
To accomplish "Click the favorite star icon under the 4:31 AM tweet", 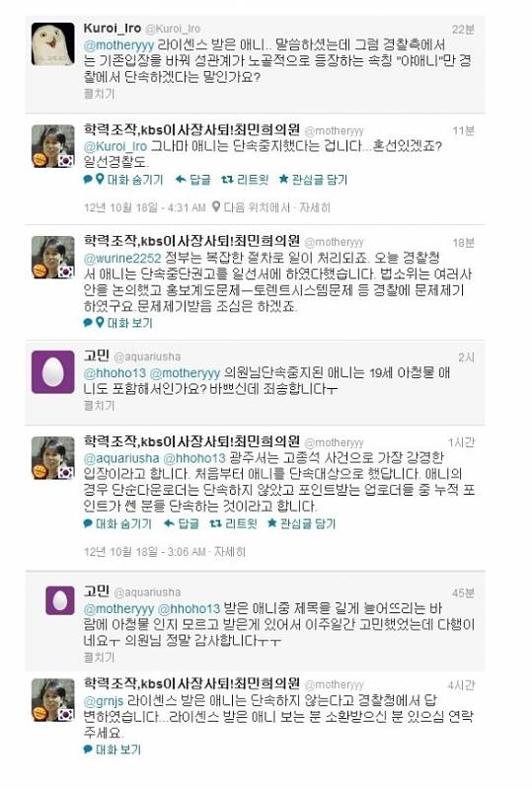I will coord(283,179).
